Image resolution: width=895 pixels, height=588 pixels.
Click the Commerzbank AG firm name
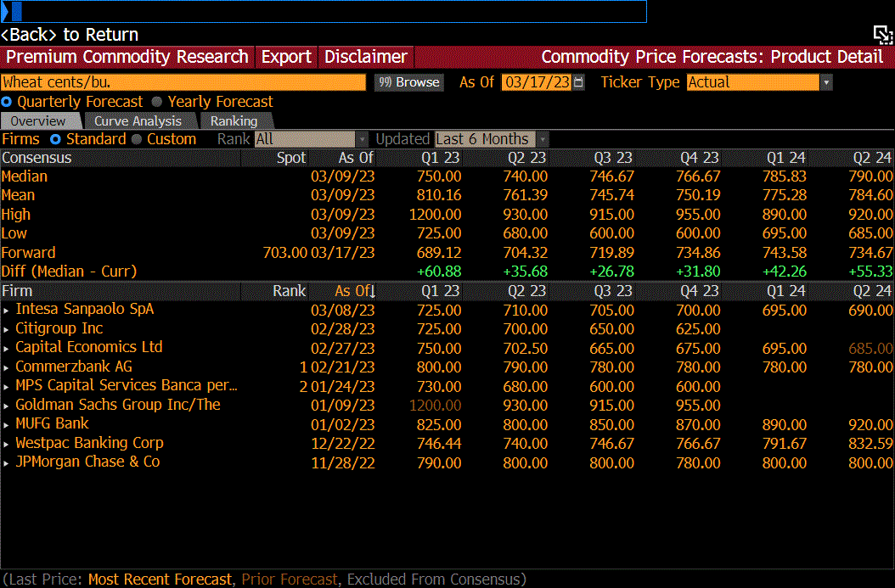74,367
